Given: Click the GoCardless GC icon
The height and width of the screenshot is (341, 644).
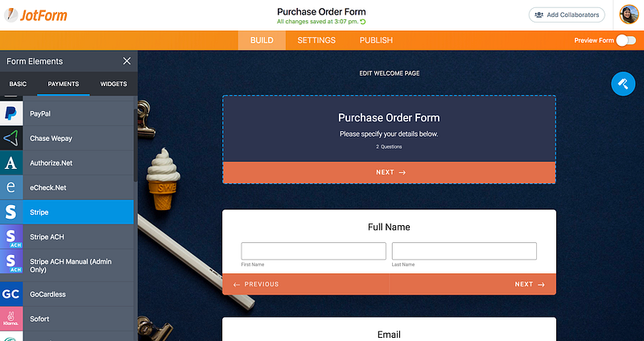Looking at the screenshot, I should point(11,294).
